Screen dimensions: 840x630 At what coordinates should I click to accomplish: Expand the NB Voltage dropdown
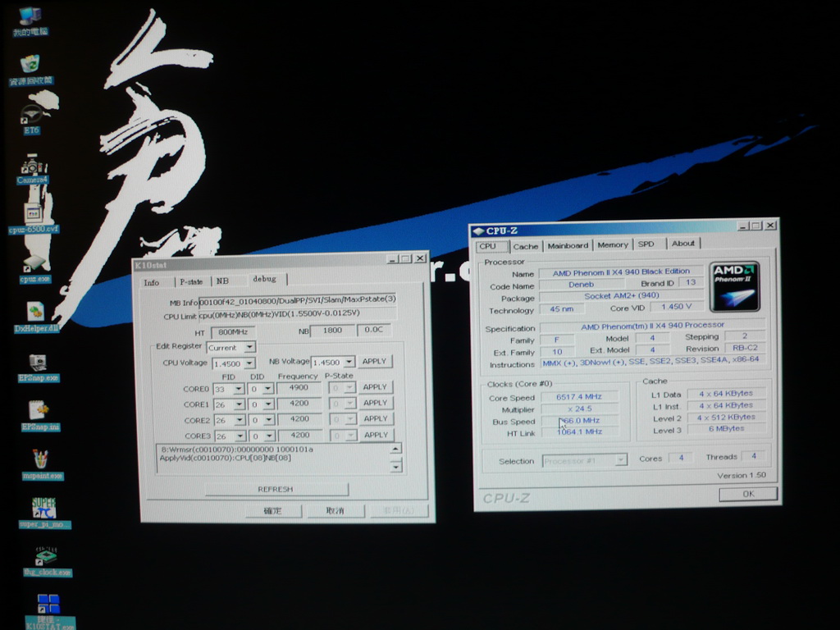349,362
